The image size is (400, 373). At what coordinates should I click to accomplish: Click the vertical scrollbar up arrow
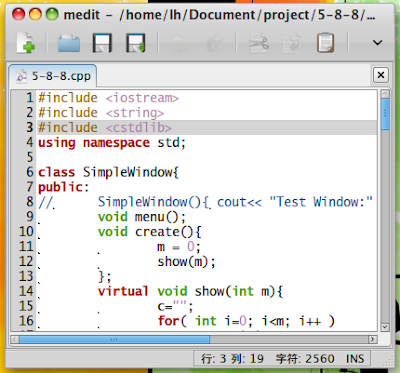pyautogui.click(x=385, y=94)
